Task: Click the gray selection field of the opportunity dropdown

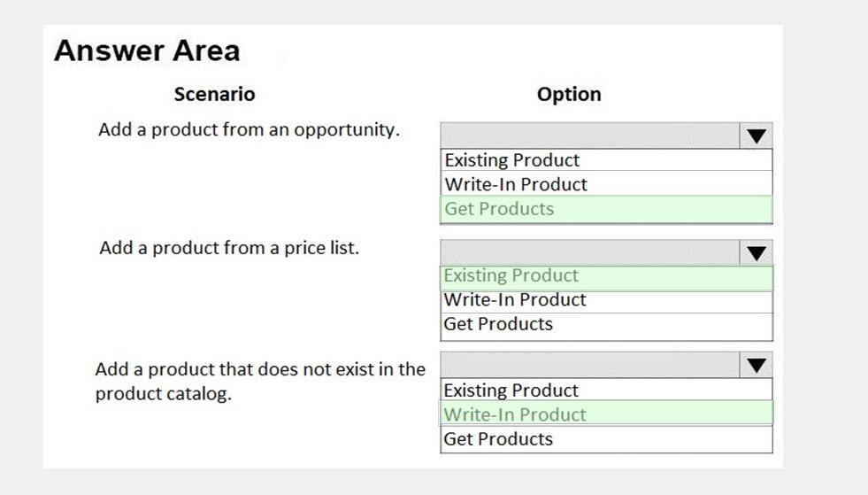Action: pos(590,135)
